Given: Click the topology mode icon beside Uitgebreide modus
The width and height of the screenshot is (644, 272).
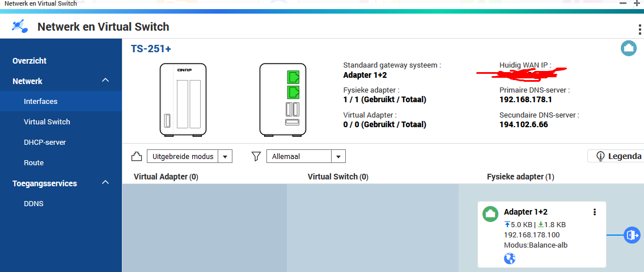Looking at the screenshot, I should click(x=137, y=156).
